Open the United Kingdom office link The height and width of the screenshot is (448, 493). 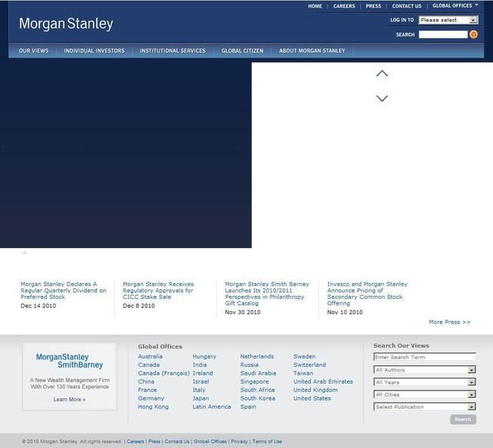pos(315,390)
